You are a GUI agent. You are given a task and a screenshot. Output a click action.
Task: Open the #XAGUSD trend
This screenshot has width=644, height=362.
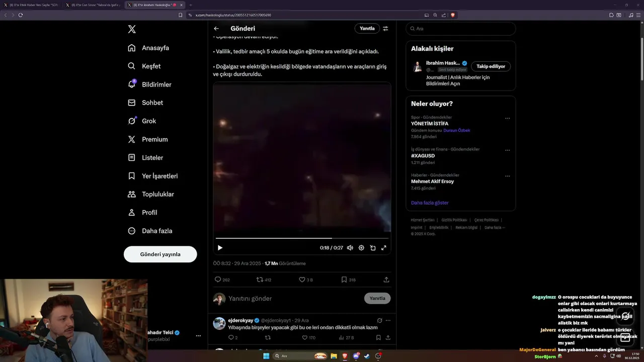423,156
